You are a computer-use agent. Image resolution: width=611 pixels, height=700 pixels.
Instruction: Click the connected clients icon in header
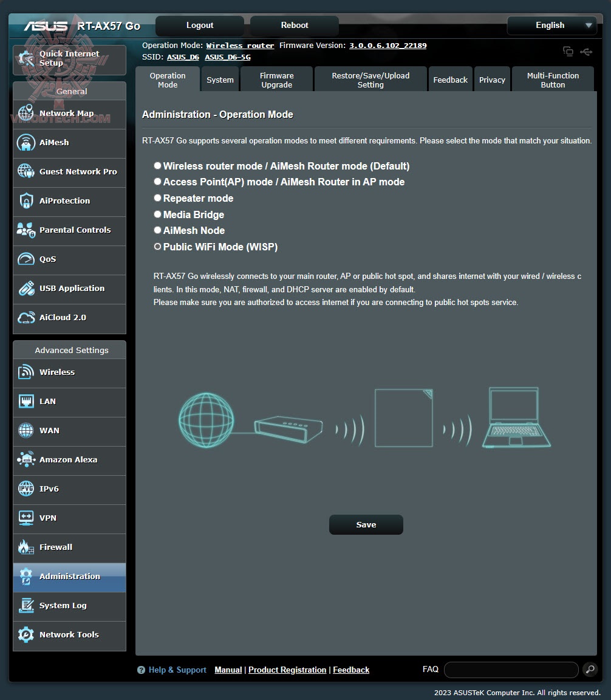coord(568,51)
